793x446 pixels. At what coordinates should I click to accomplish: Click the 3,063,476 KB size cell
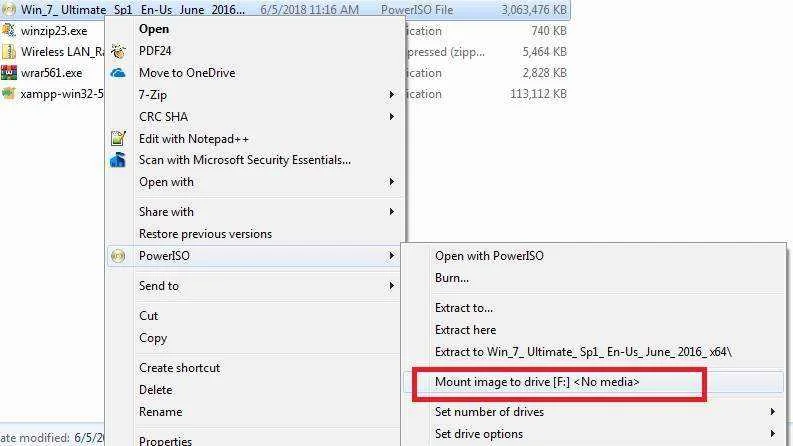[534, 10]
